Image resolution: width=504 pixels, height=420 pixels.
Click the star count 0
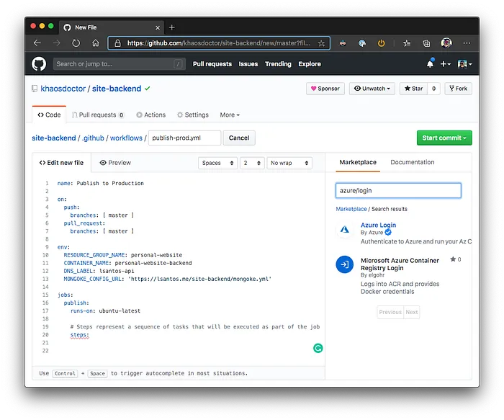pos(433,89)
